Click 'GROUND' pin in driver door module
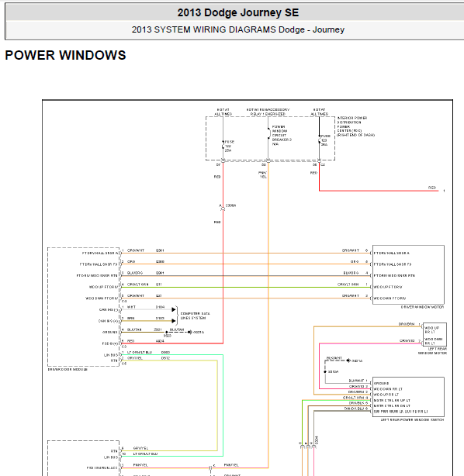The height and width of the screenshot is (476, 464). click(109, 332)
